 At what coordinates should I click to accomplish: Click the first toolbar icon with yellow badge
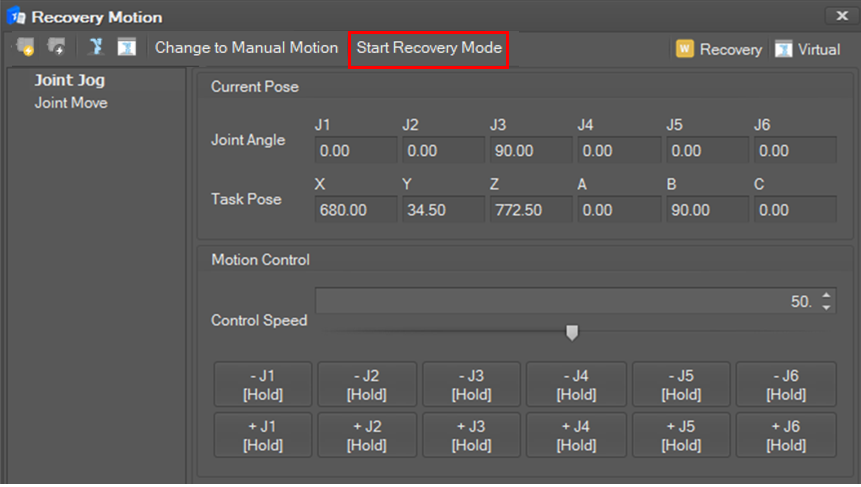point(25,47)
